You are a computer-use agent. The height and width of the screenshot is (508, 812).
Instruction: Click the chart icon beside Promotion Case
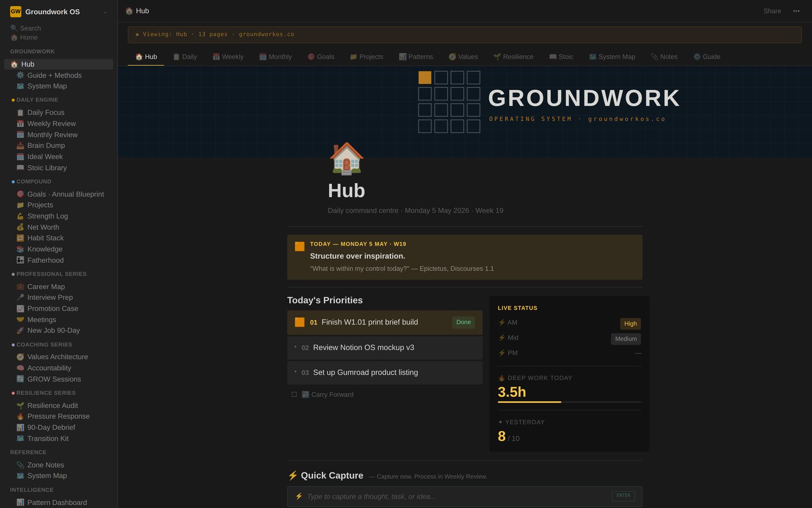20,308
